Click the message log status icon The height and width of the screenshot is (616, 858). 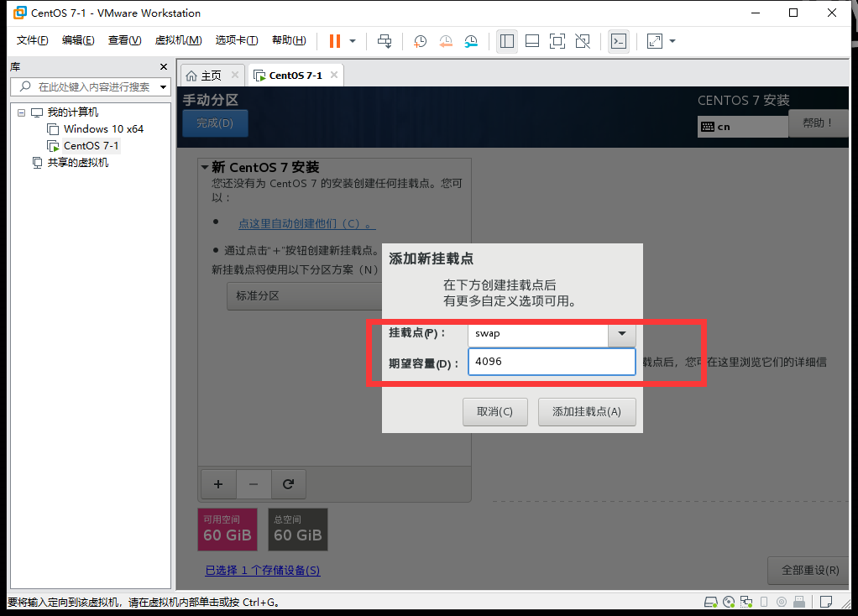click(826, 603)
